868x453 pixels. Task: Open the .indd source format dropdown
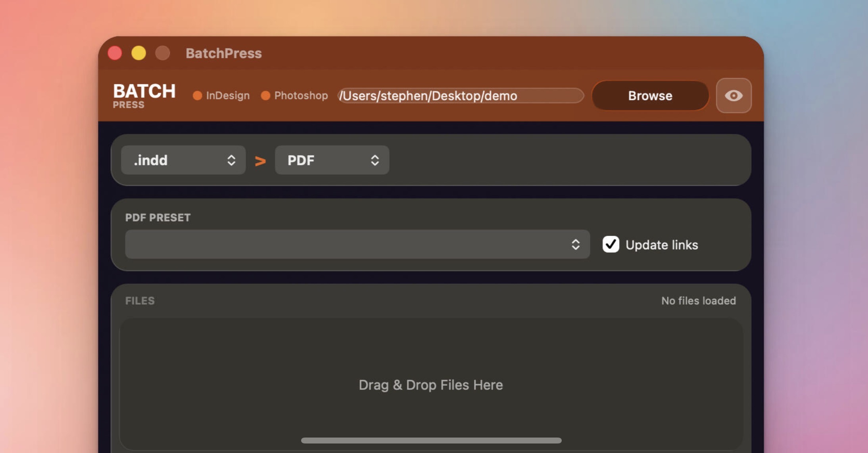click(183, 160)
